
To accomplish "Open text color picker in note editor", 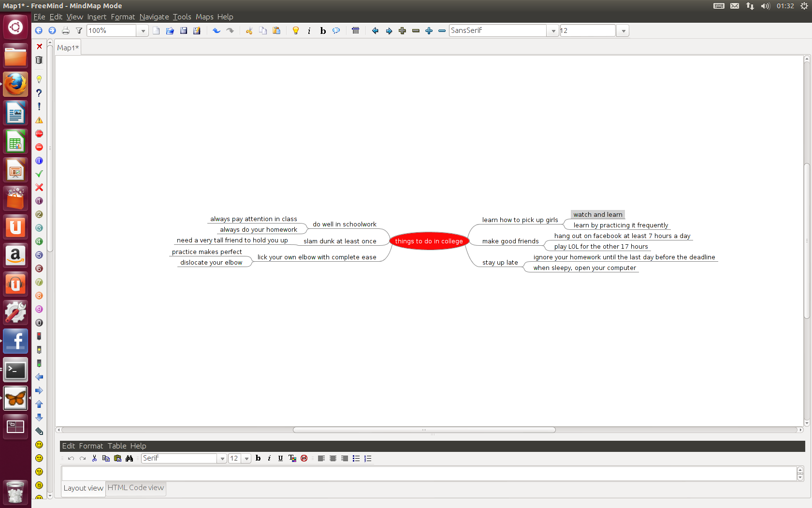I will tap(292, 458).
